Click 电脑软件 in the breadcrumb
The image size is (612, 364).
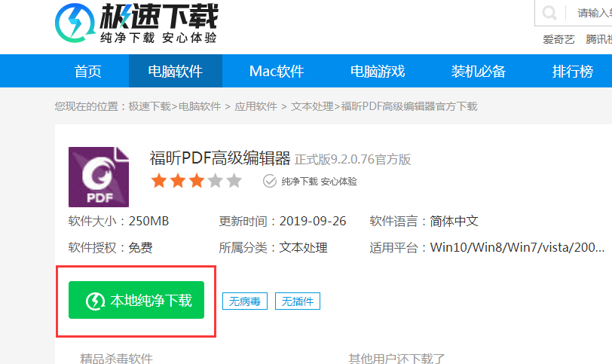200,106
